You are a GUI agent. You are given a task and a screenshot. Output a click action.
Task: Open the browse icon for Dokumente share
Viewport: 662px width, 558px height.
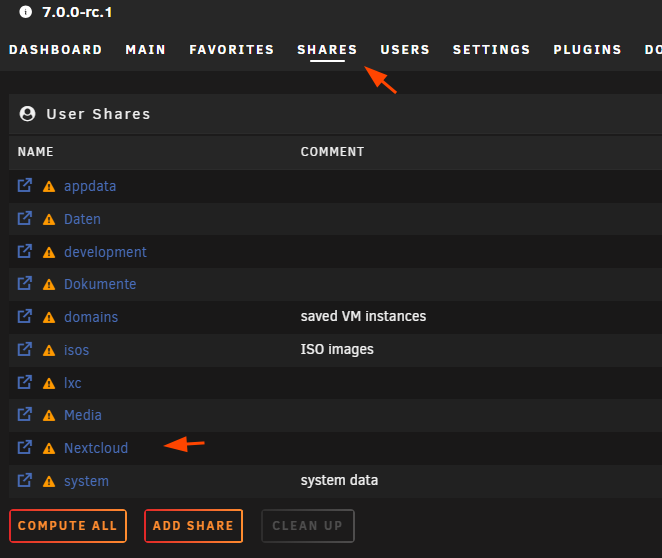(24, 283)
